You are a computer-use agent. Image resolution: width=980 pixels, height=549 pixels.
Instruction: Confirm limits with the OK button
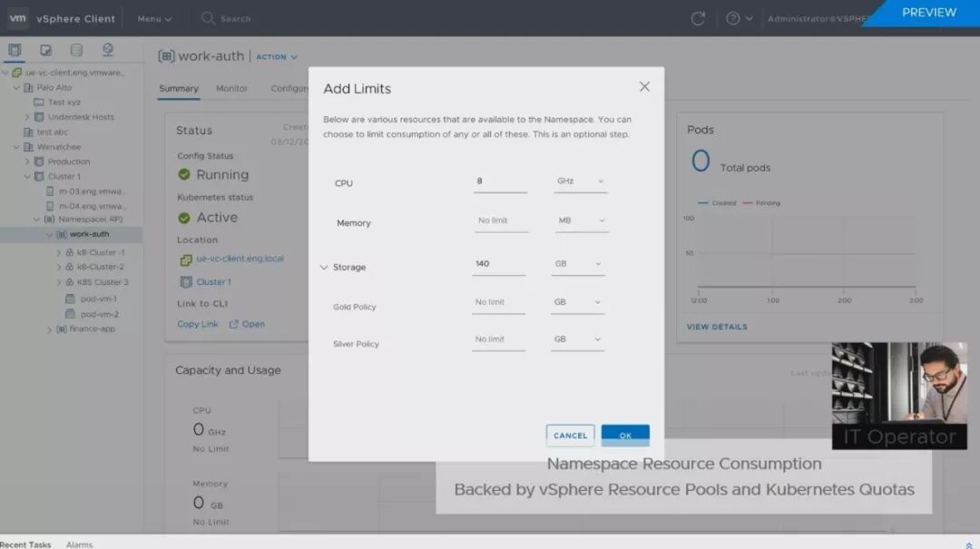625,436
